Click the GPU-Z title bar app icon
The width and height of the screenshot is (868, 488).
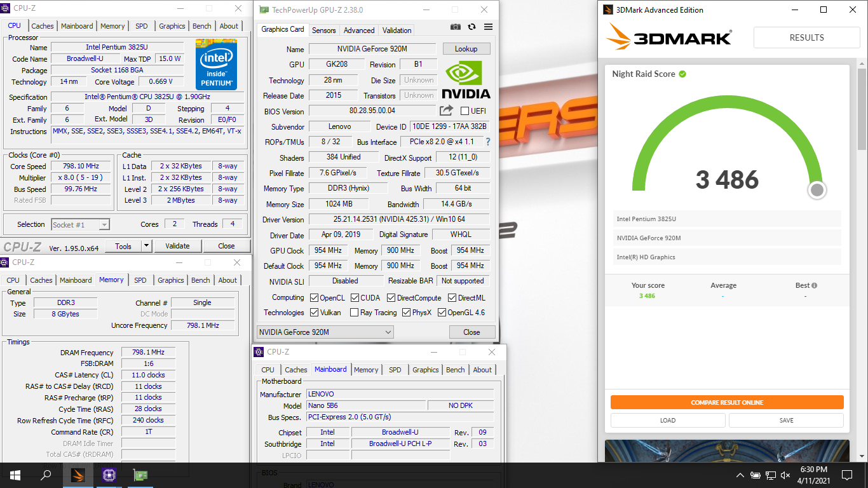(264, 10)
